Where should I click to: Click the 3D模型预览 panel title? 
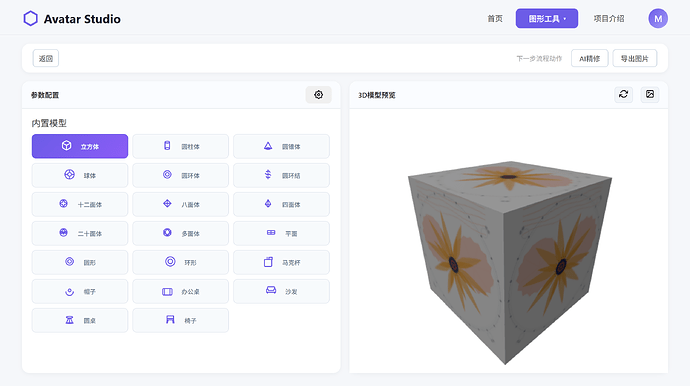click(377, 95)
